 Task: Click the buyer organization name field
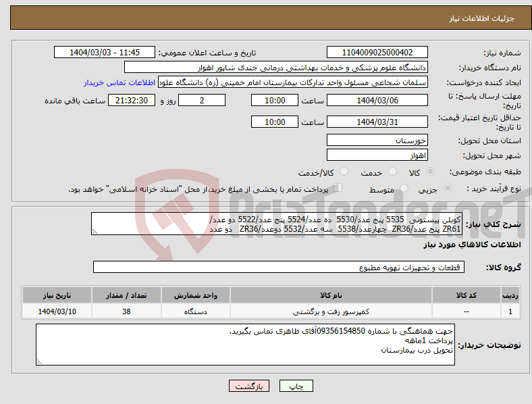tap(276, 67)
